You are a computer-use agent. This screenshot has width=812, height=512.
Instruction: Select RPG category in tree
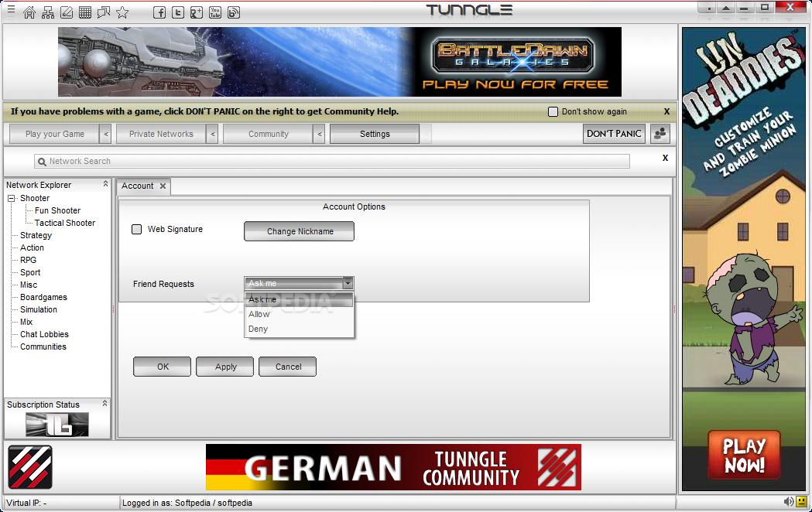(29, 261)
